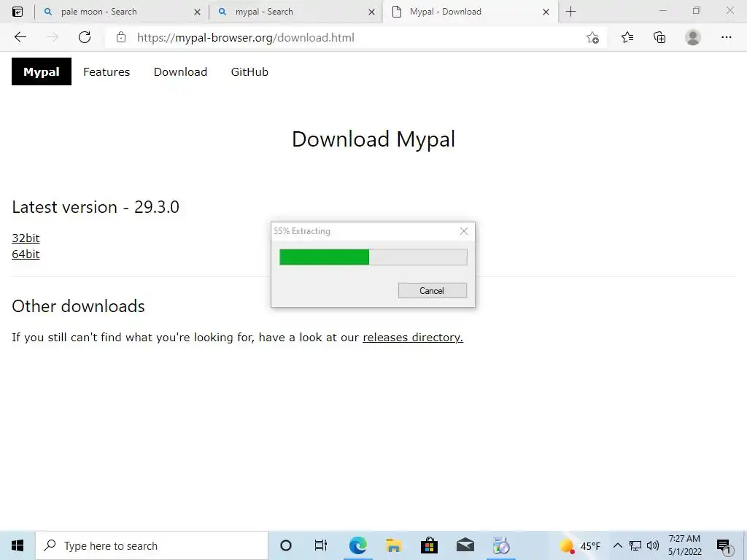
Task: Open a new browser tab
Action: pos(570,12)
